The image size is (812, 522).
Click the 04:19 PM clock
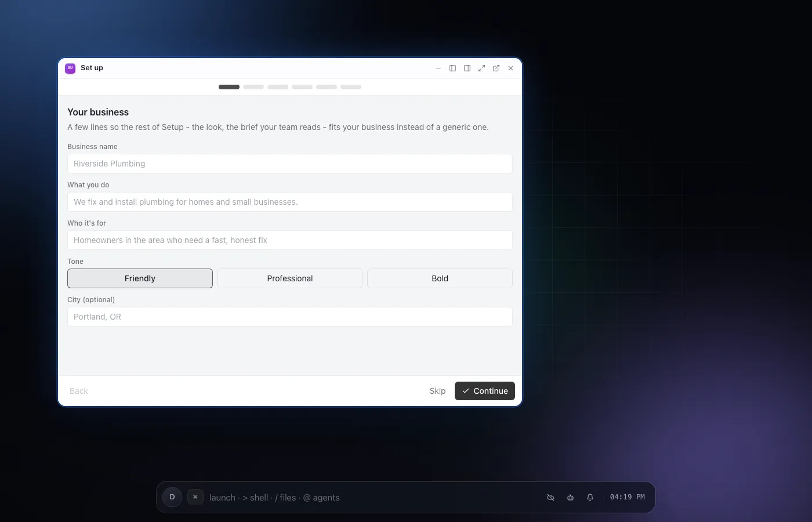tap(628, 497)
